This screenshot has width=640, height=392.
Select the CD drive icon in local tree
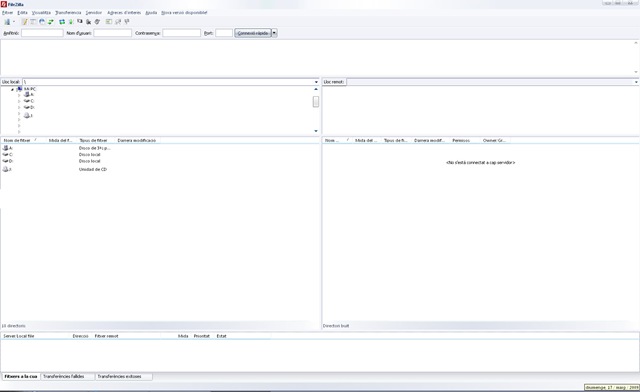point(27,116)
